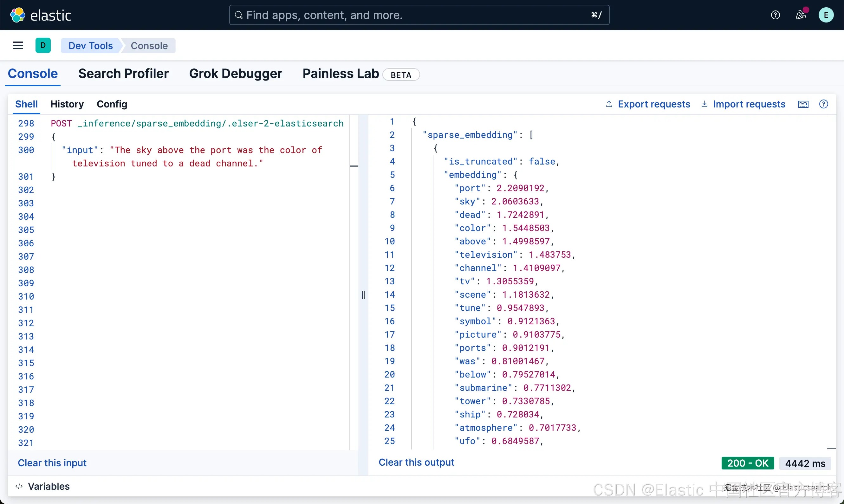The image size is (844, 504).
Task: Open the help menu icon in header
Action: click(776, 15)
